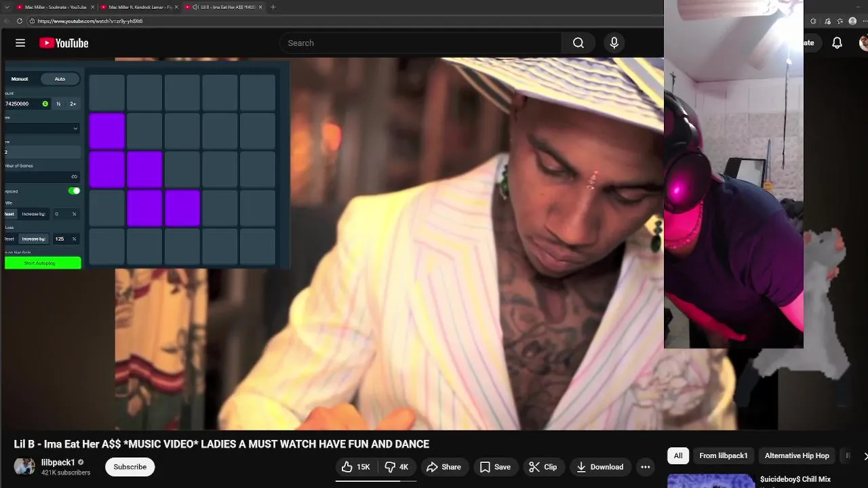Image resolution: width=868 pixels, height=488 pixels.
Task: Open the YouTube hamburger guide menu
Action: pyautogui.click(x=20, y=43)
